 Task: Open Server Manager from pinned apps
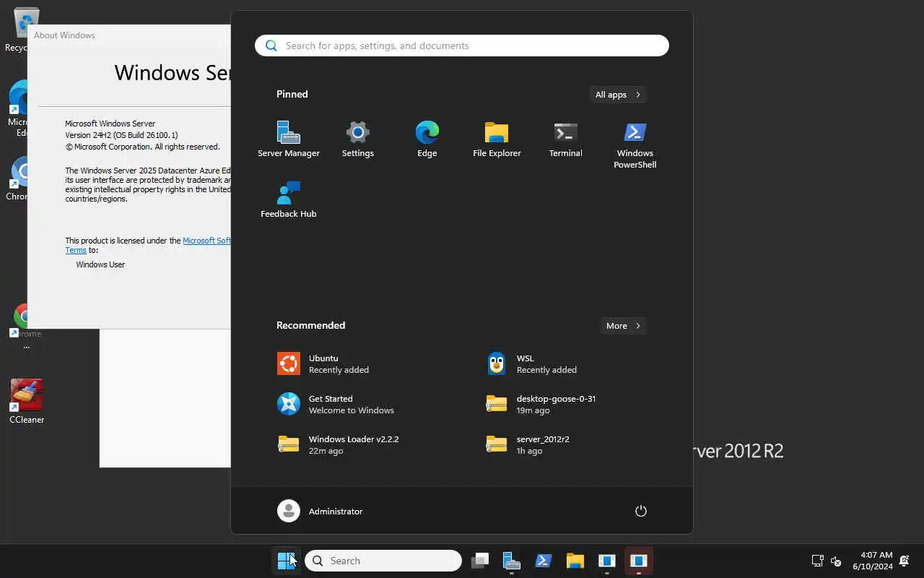tap(289, 139)
